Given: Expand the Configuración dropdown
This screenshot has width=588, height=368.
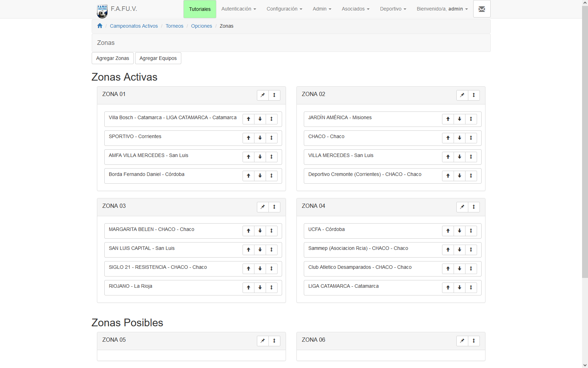Looking at the screenshot, I should 284,9.
